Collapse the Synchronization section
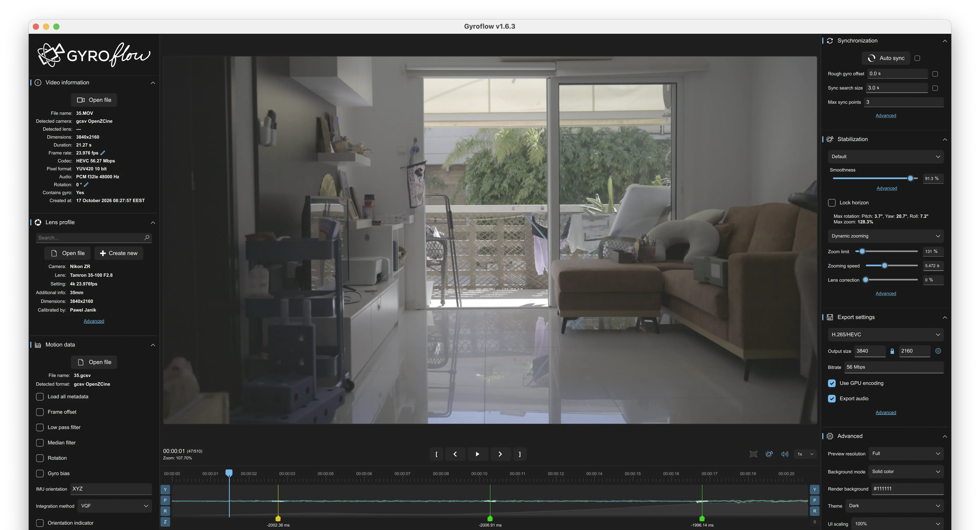The image size is (980, 530). click(x=945, y=41)
